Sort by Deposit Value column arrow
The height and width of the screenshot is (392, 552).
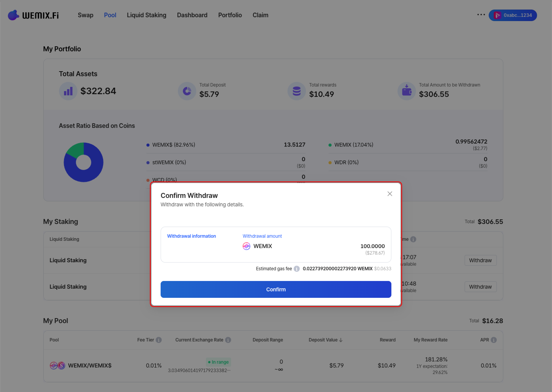point(341,340)
